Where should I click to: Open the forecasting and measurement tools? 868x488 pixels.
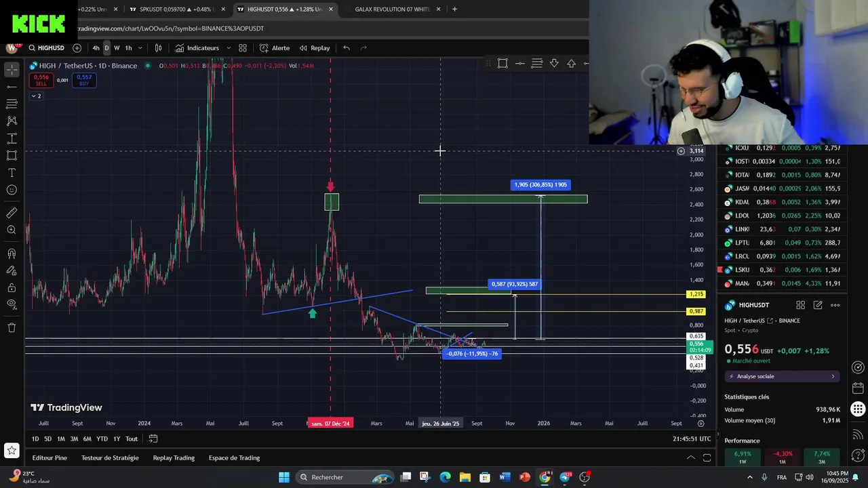[x=12, y=138]
